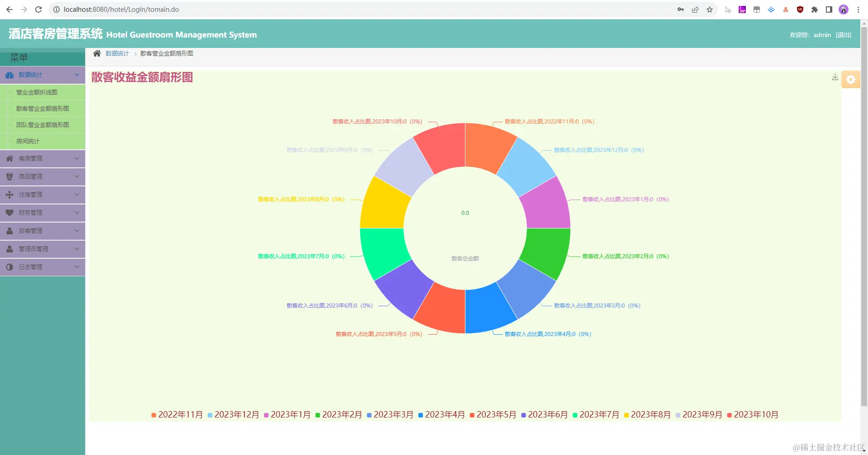
Task: Click the purple JetBrains extension icon
Action: pos(742,9)
